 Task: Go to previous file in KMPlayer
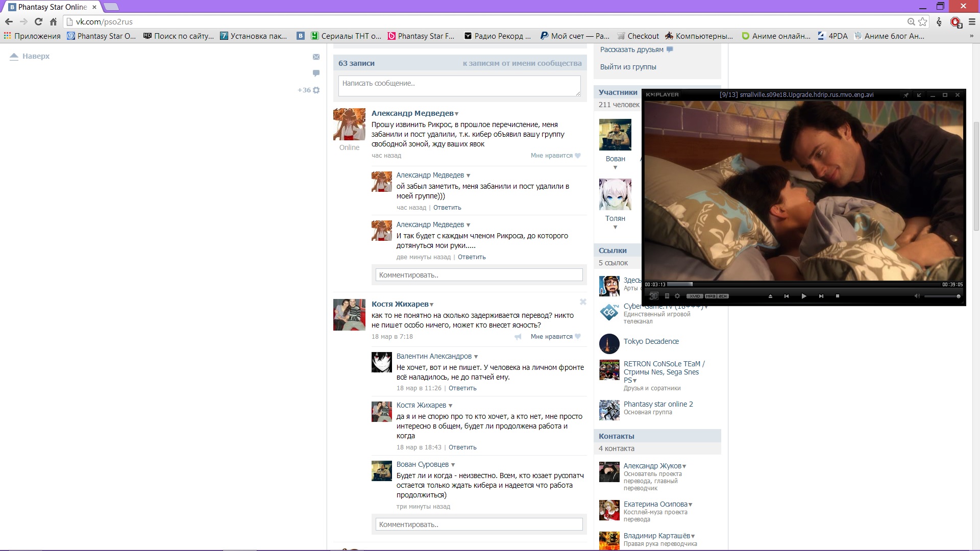pos(787,296)
